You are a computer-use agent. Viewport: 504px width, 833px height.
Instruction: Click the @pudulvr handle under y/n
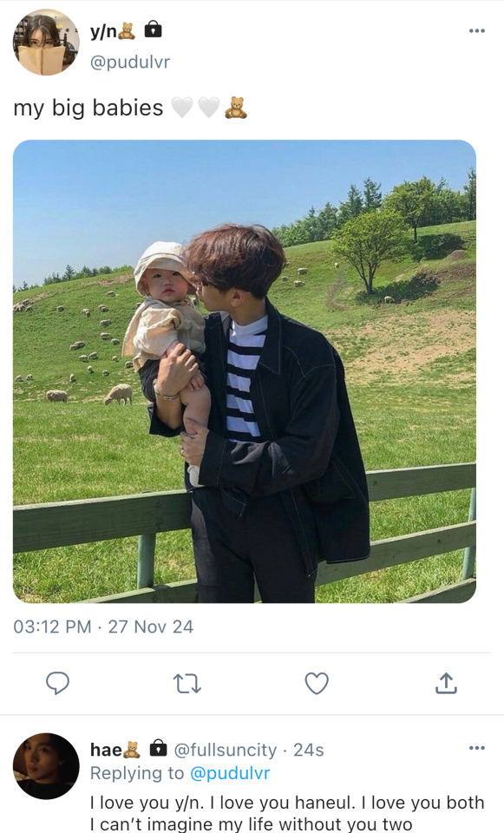point(130,62)
